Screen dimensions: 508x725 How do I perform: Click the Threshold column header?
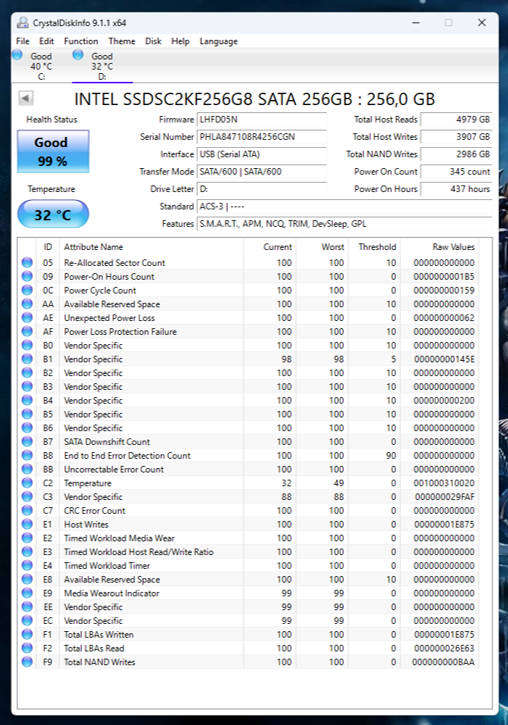coord(377,247)
